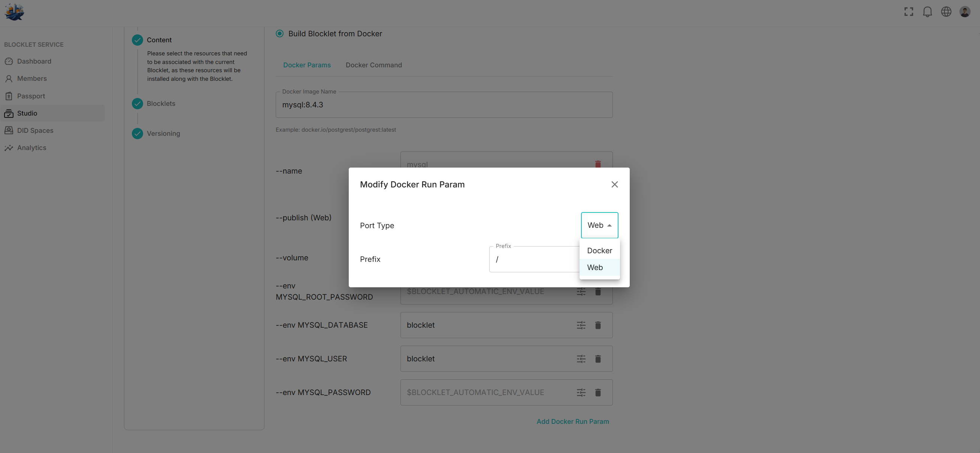Open Analytics in the sidebar
Viewport: 980px width, 453px height.
(31, 148)
